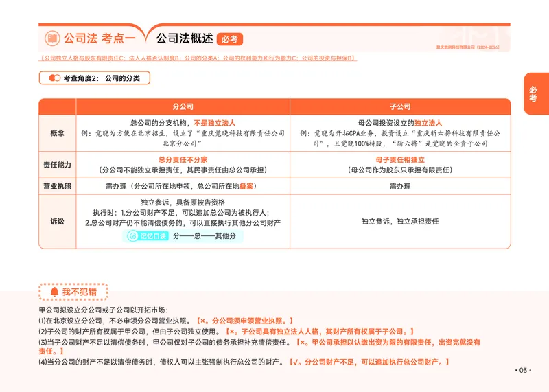Click the text 独立参诉，独立承担责任
The image size is (549, 392).
[400, 221]
